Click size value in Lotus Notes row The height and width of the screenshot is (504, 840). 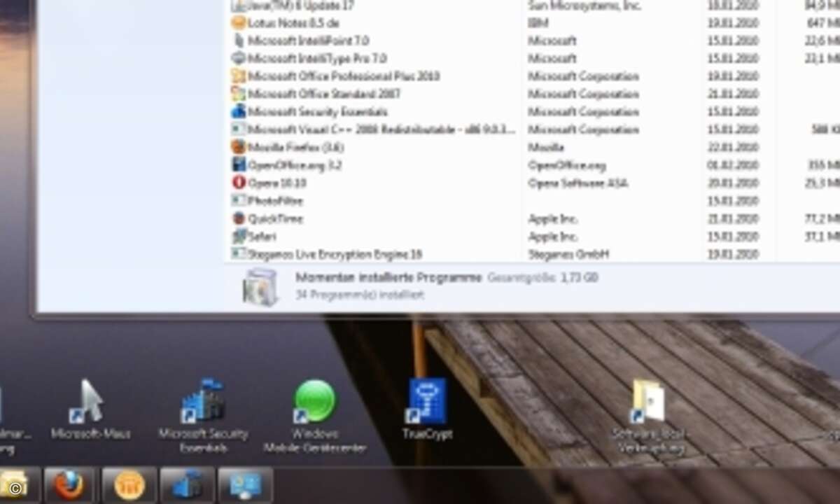(x=822, y=22)
